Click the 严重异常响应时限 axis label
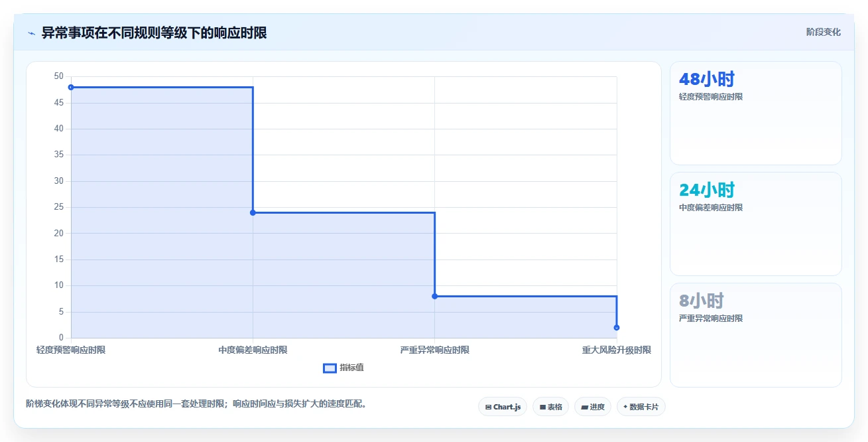Image resolution: width=868 pixels, height=442 pixels. [x=434, y=350]
